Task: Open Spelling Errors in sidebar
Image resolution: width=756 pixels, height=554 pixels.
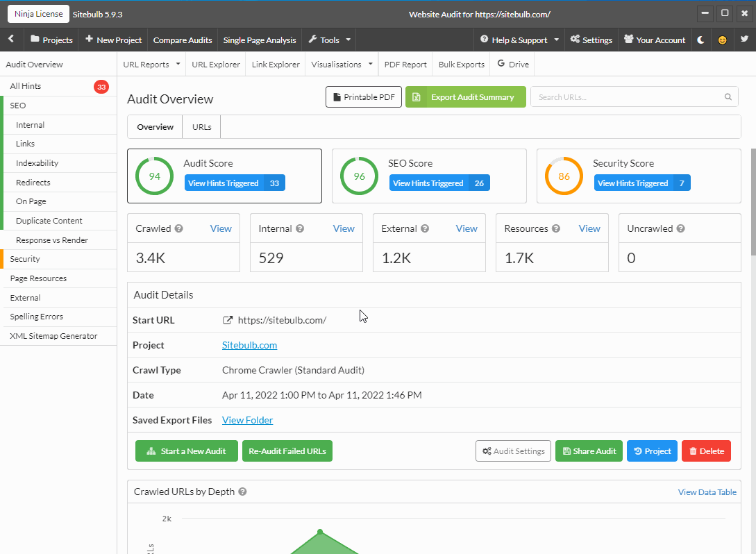Action: (58, 317)
